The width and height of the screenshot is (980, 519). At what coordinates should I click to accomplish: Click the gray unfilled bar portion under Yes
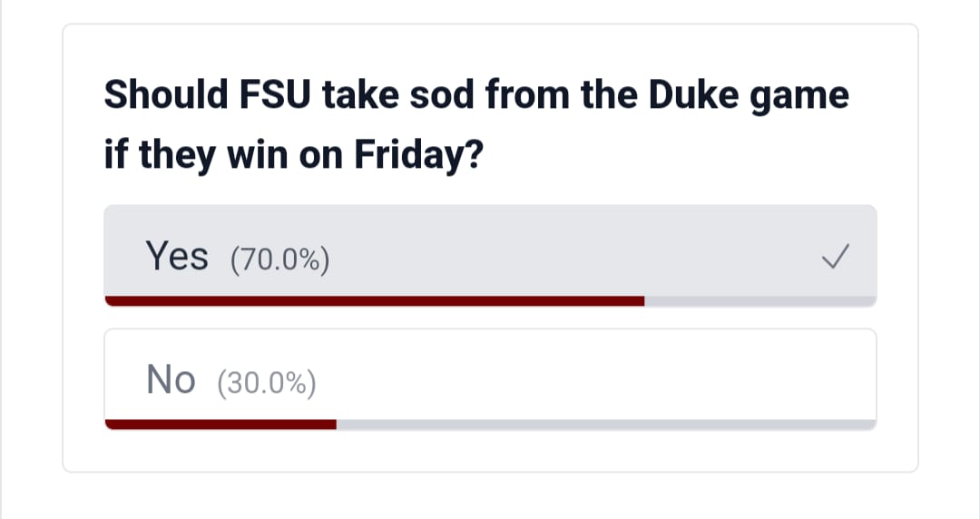point(760,301)
